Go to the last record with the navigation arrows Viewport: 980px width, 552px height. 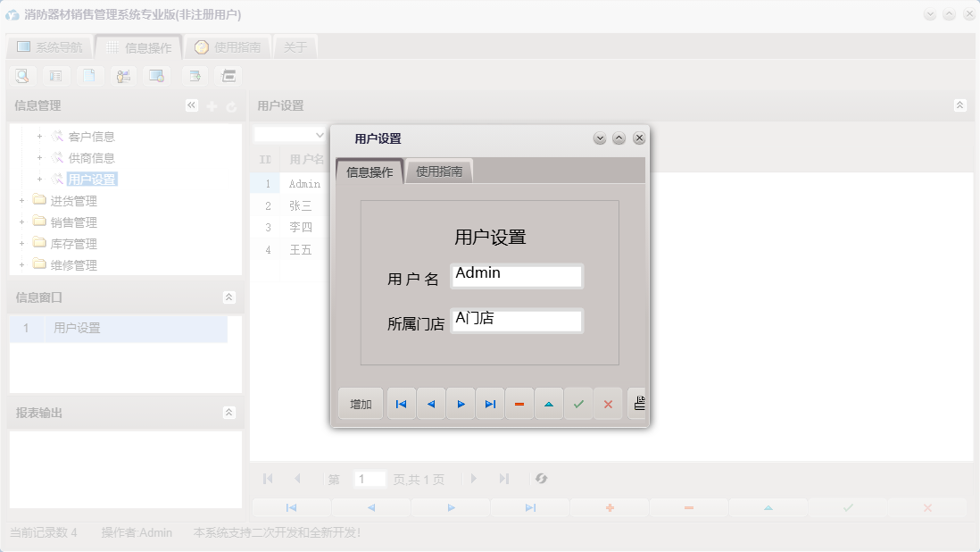coord(490,404)
